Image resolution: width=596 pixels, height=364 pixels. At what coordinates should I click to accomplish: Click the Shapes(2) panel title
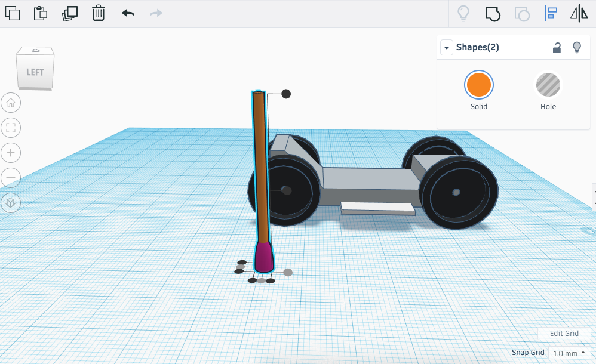tap(477, 47)
